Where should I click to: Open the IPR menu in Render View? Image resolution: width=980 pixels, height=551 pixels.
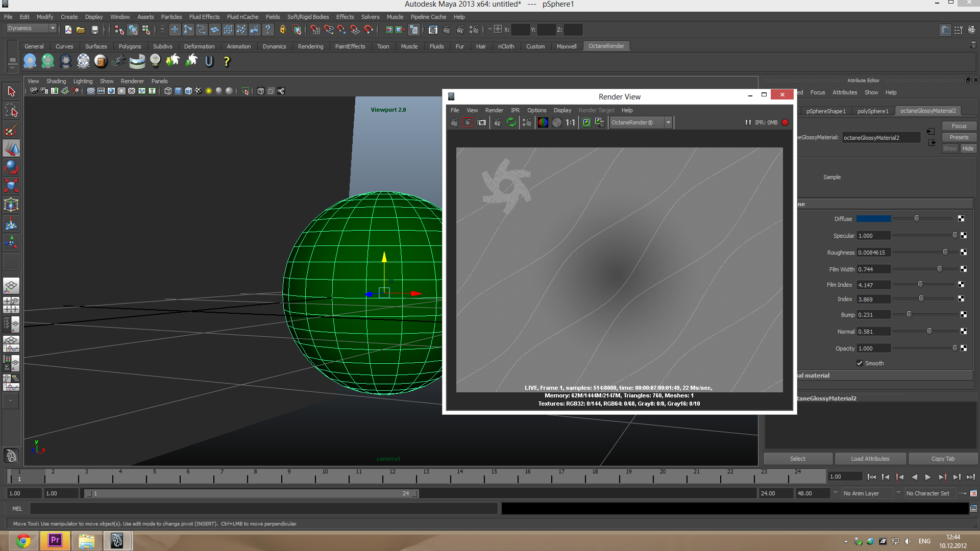515,110
